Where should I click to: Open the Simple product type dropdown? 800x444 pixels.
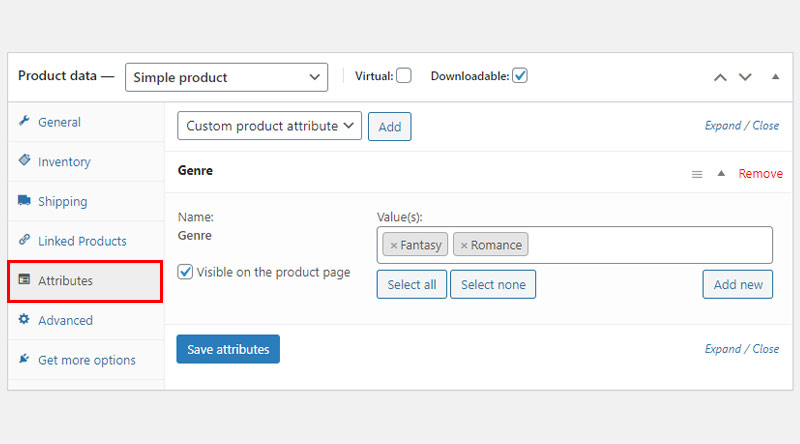pyautogui.click(x=227, y=78)
